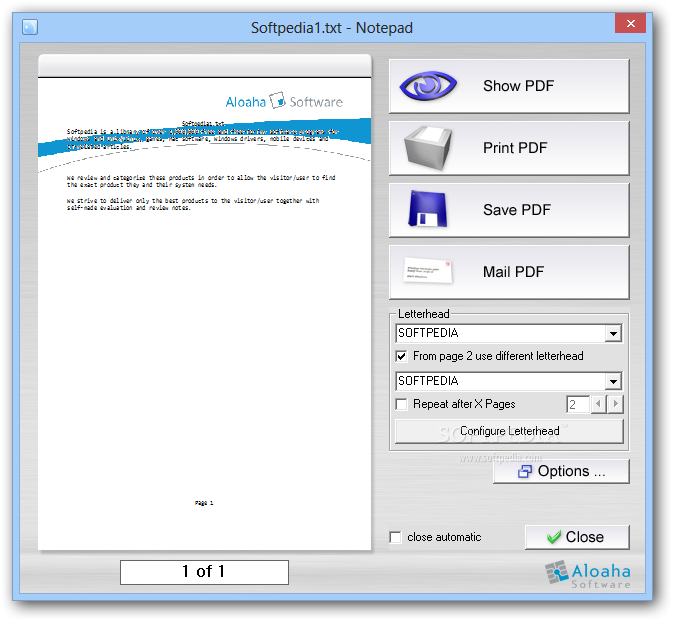Expand the second SOFTPEDIA letterhead dropdown
Screen dimensions: 673x621
click(x=613, y=381)
